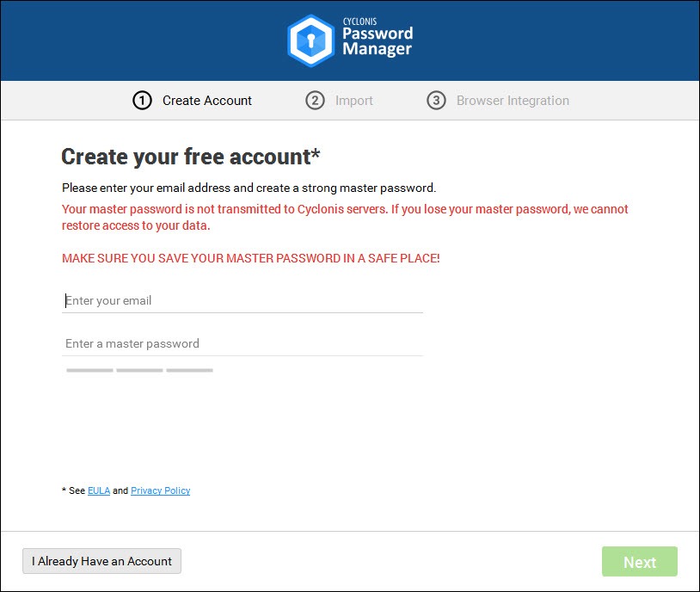Open the EULA link
The image size is (700, 592).
coord(99,490)
